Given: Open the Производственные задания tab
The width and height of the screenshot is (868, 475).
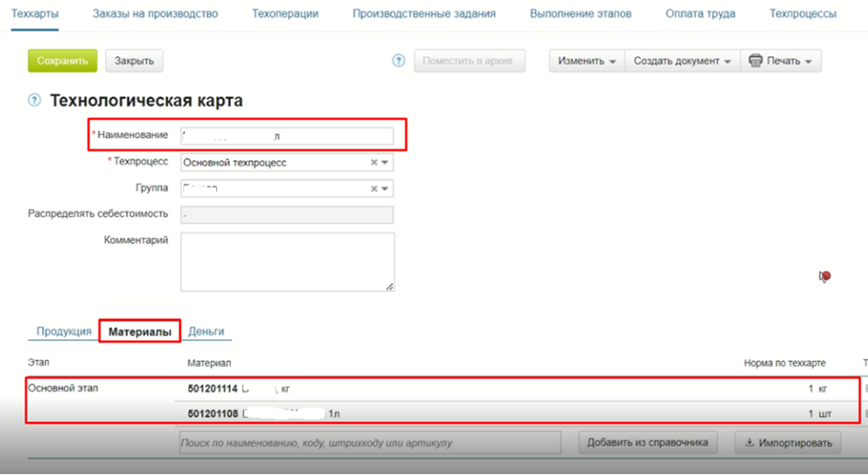Looking at the screenshot, I should [424, 14].
